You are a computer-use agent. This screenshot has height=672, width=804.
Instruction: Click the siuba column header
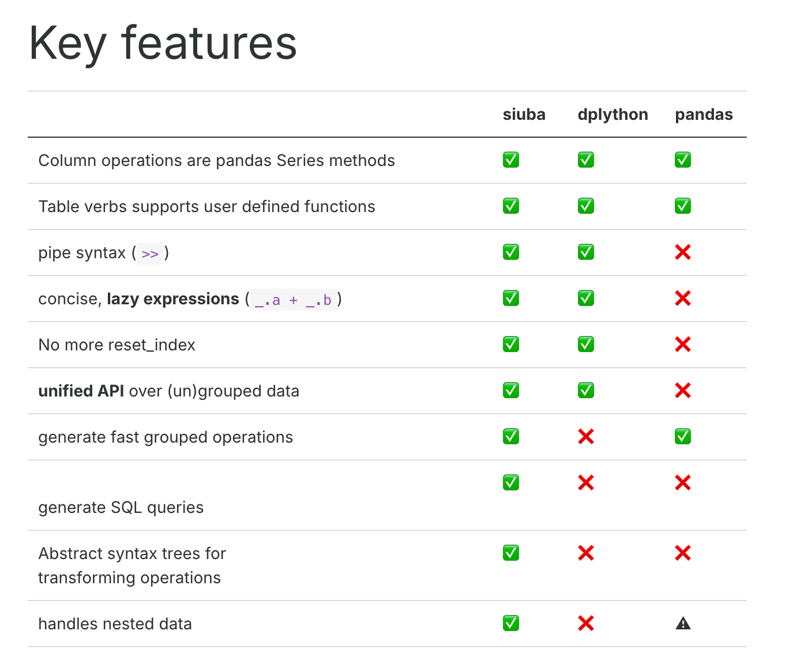coord(524,115)
